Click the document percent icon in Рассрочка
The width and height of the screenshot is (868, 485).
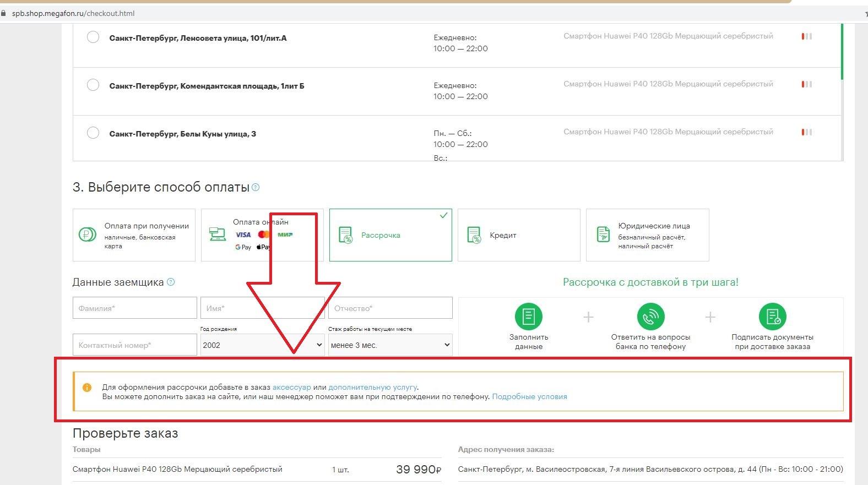tap(345, 235)
